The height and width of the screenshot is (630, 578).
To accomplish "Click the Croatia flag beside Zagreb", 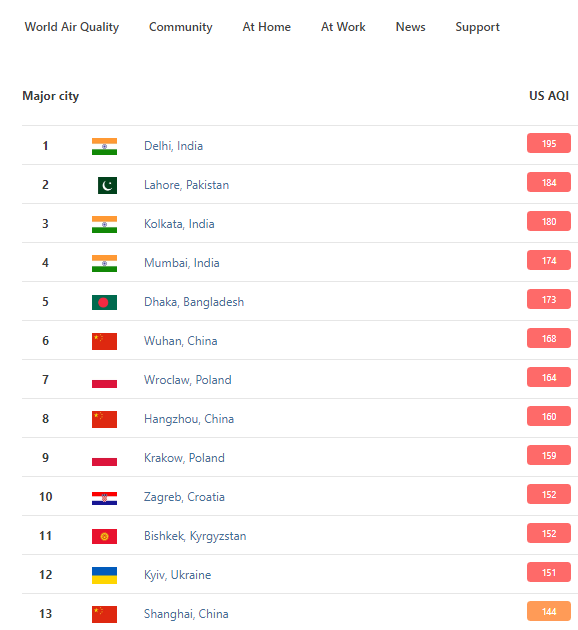I will point(104,498).
